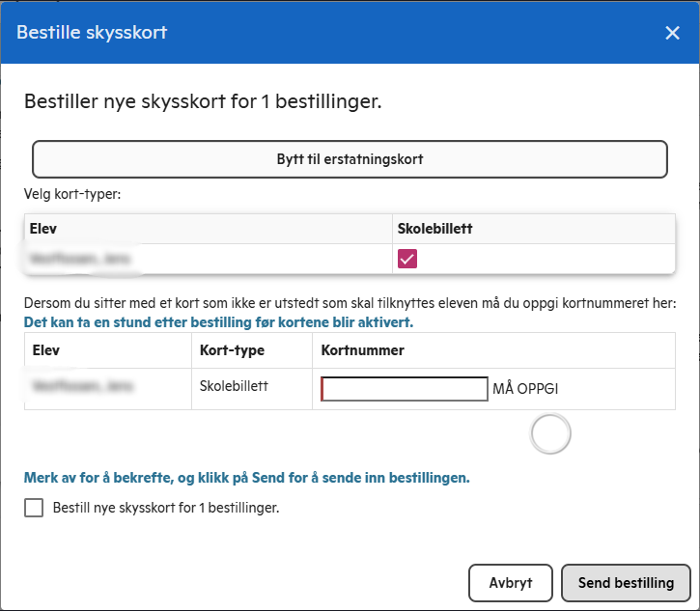Tick the confirmation checkbox for ordering skysskort
The image size is (700, 611).
tap(34, 508)
